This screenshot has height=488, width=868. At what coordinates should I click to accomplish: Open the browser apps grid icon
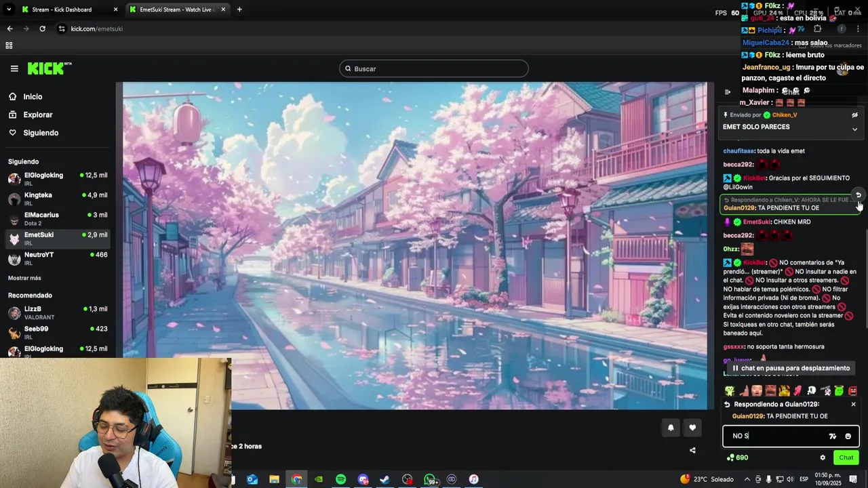(9, 45)
